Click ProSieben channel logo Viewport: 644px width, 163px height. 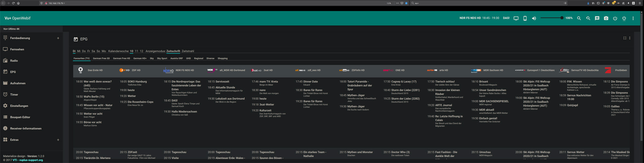[608, 70]
